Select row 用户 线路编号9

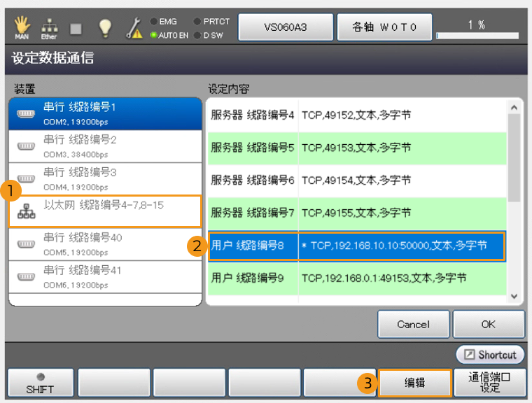click(x=357, y=278)
